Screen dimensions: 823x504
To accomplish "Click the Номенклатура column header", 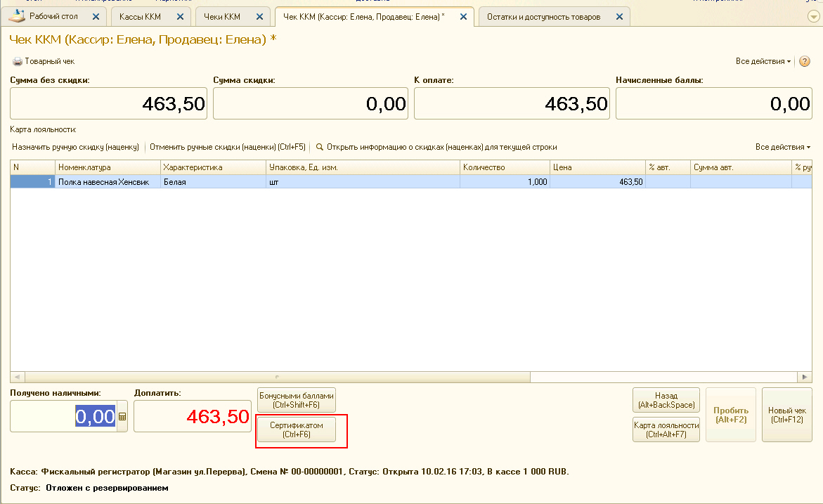I will [x=108, y=167].
